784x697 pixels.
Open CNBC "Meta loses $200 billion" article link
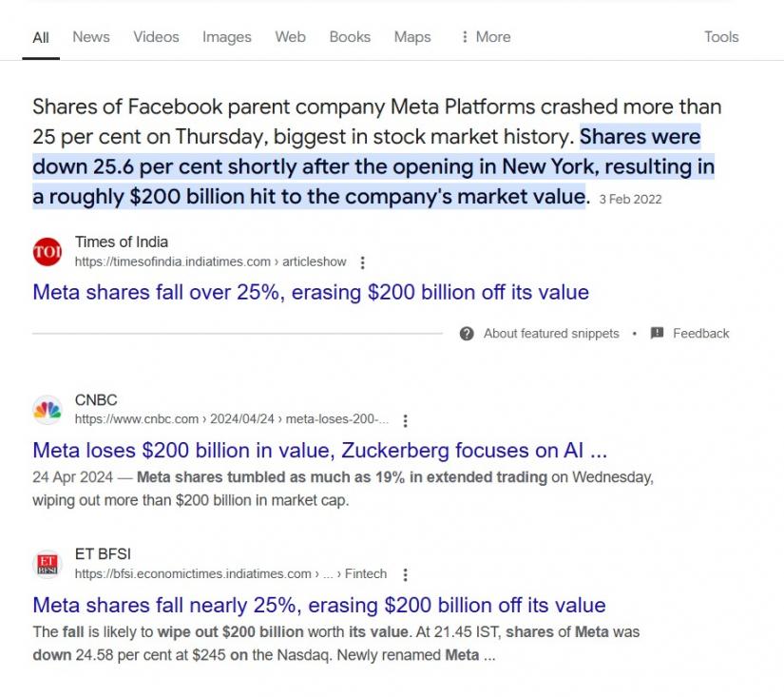click(x=319, y=450)
